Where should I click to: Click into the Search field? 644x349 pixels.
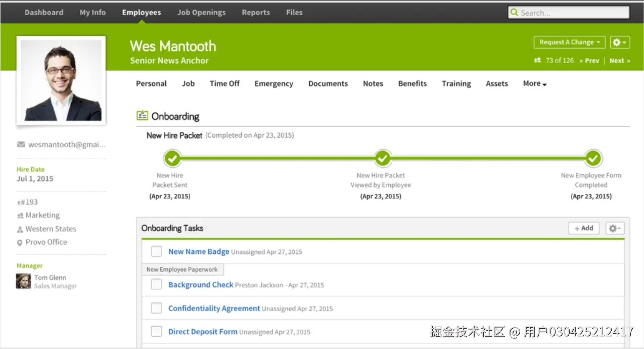tap(569, 13)
